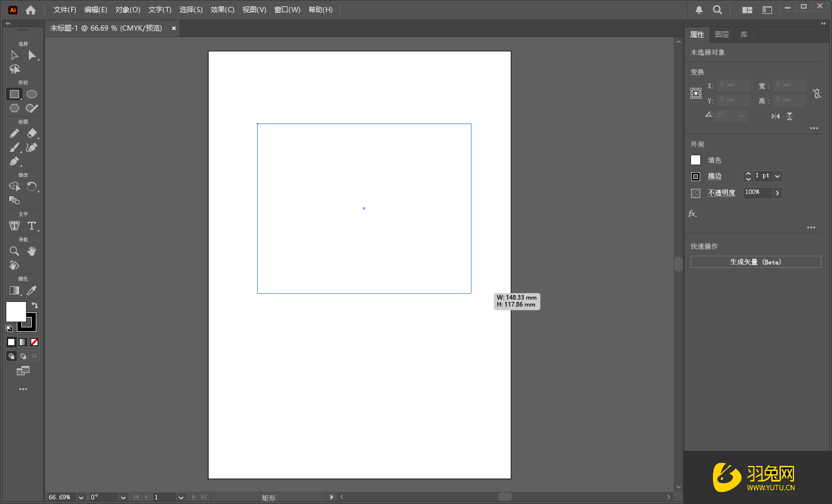Select the Shaper tool
Screen dimensions: 832x504
(x=32, y=108)
